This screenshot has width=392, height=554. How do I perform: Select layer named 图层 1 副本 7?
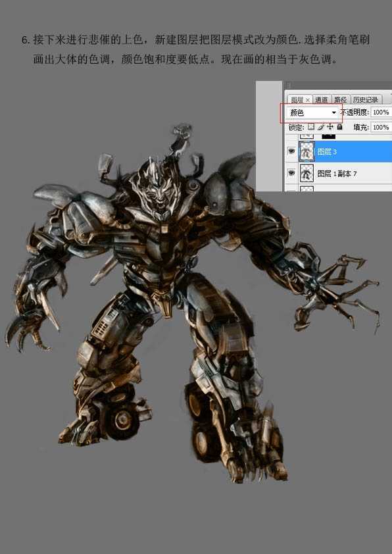point(337,174)
